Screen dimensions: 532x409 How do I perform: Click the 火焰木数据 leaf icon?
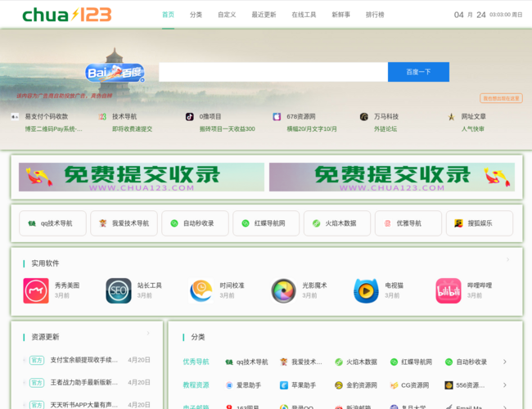[x=316, y=223]
